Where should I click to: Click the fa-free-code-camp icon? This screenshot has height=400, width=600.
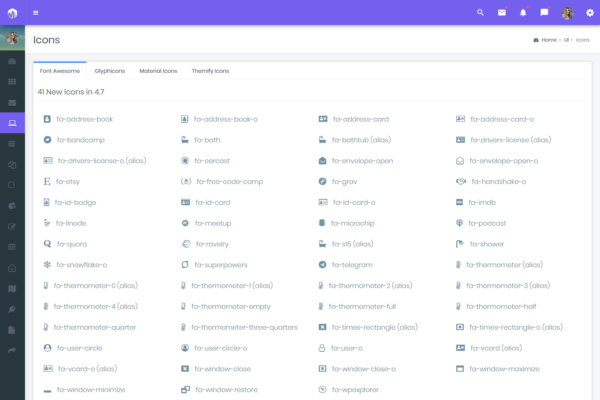pos(186,181)
